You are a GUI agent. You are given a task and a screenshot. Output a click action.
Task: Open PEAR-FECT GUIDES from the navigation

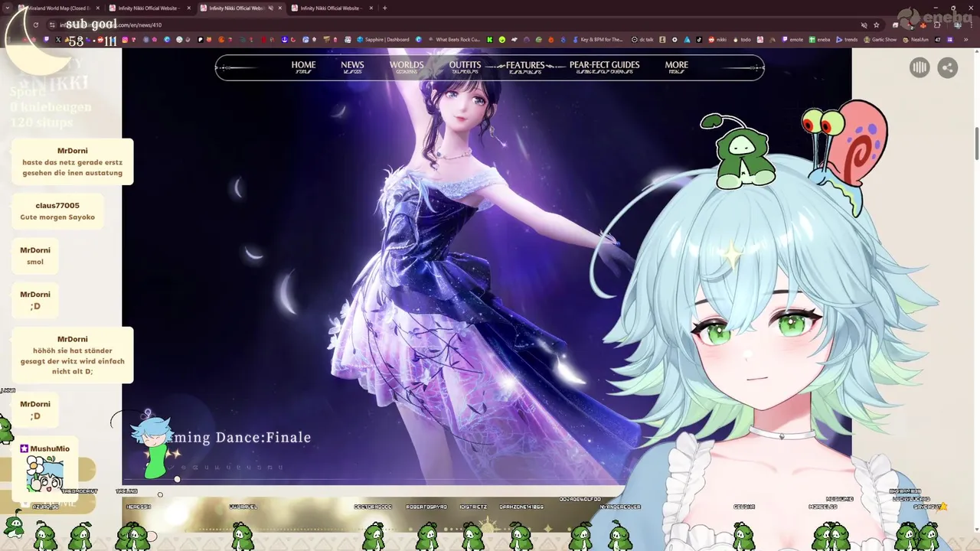point(604,67)
